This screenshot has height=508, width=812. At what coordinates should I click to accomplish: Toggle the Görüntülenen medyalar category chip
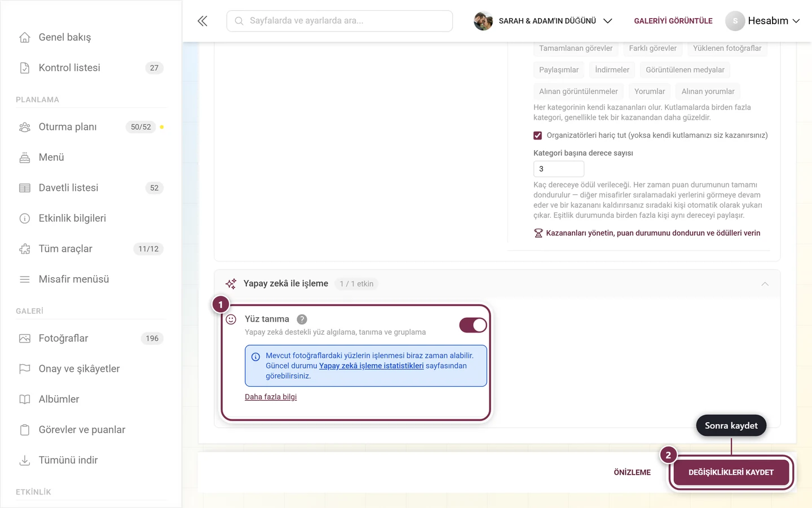coord(685,70)
